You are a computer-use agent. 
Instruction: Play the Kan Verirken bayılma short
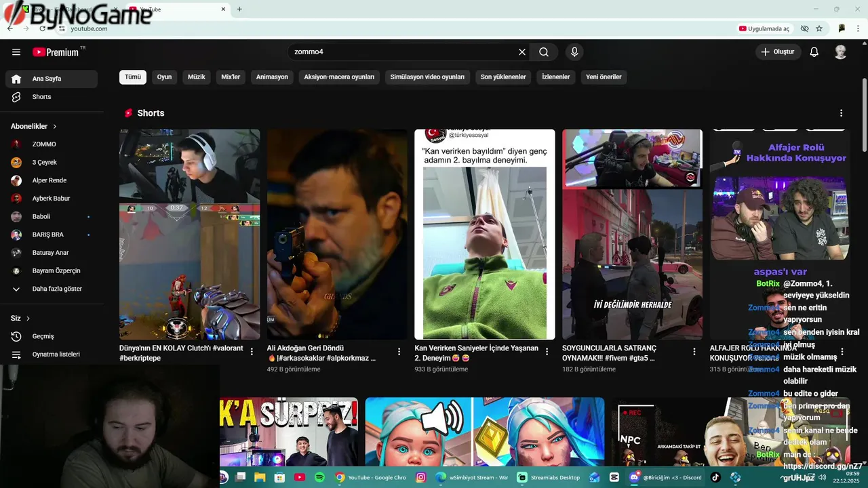click(x=485, y=235)
